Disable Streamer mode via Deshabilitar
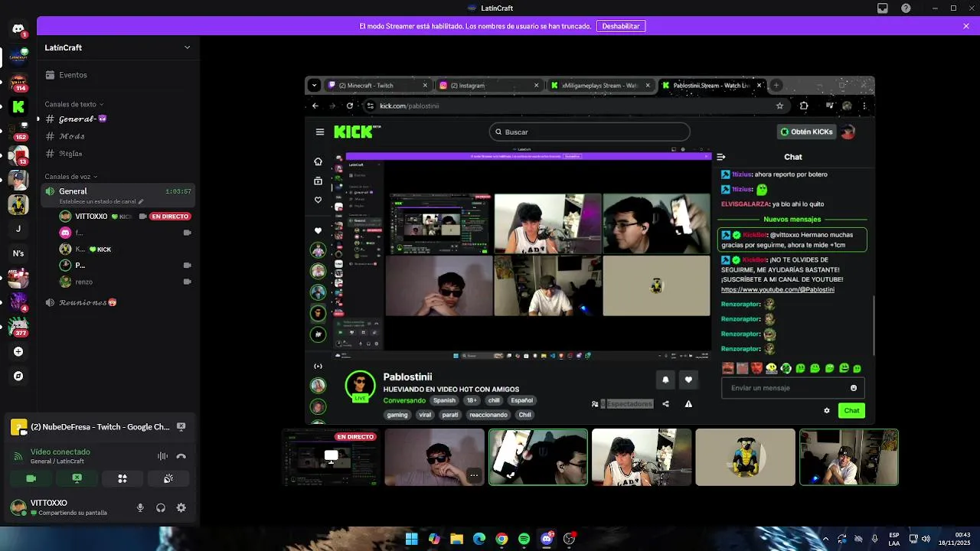This screenshot has width=980, height=551. 621,26
